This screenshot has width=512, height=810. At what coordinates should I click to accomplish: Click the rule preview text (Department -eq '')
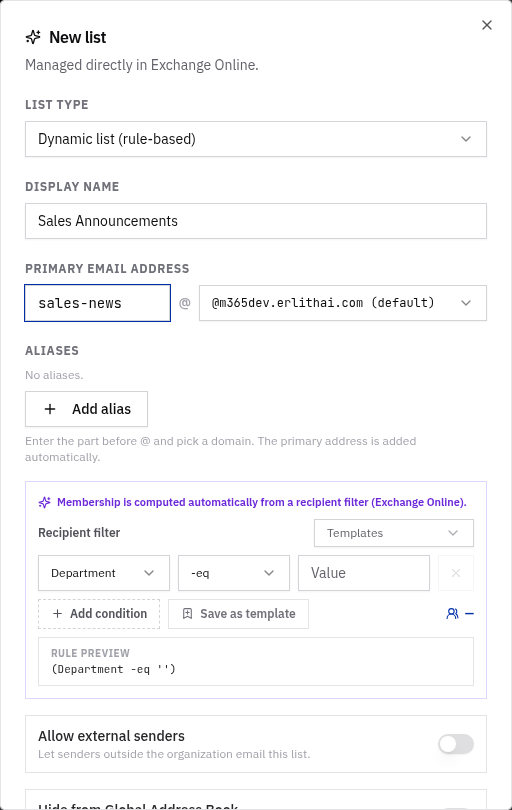[114, 669]
